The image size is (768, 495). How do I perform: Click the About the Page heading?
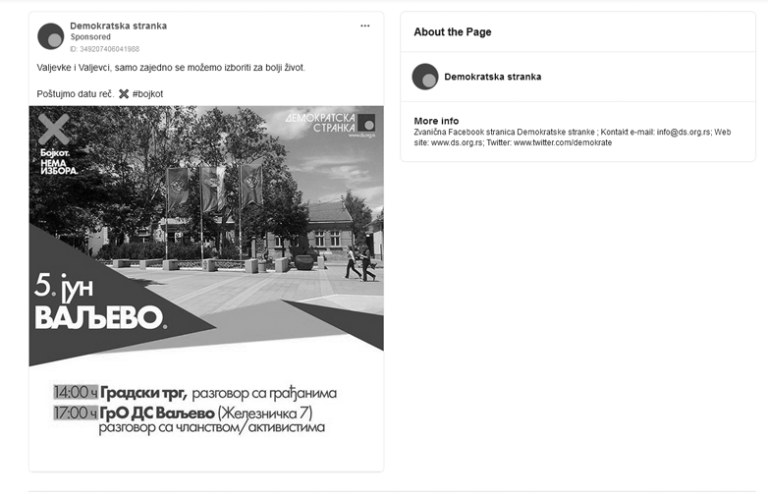452,32
